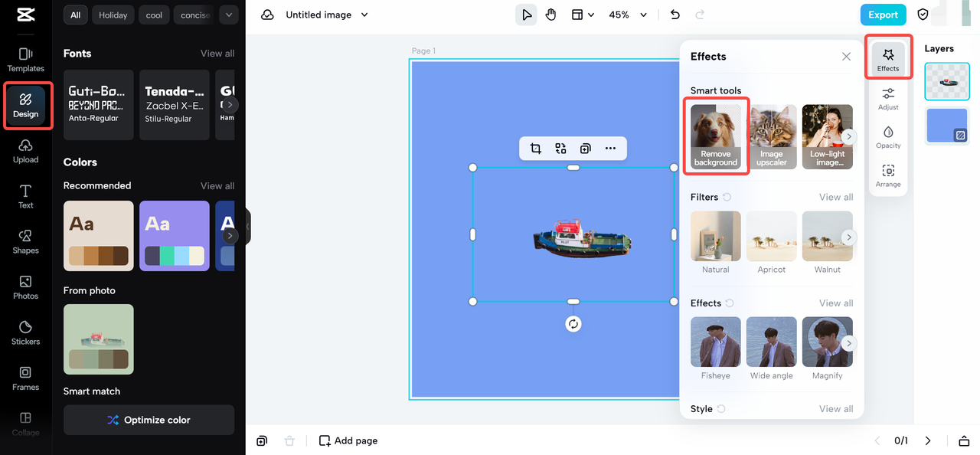Apply Remove background smart tool

[716, 136]
